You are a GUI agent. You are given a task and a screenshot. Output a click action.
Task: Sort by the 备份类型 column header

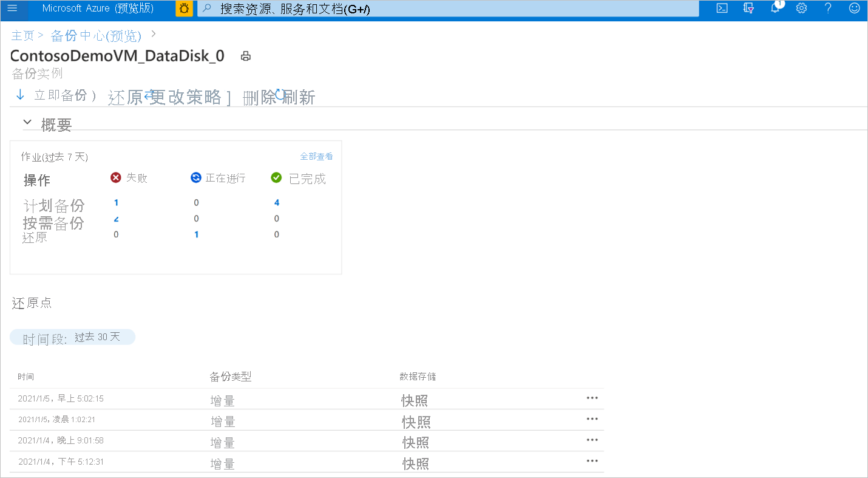click(230, 377)
